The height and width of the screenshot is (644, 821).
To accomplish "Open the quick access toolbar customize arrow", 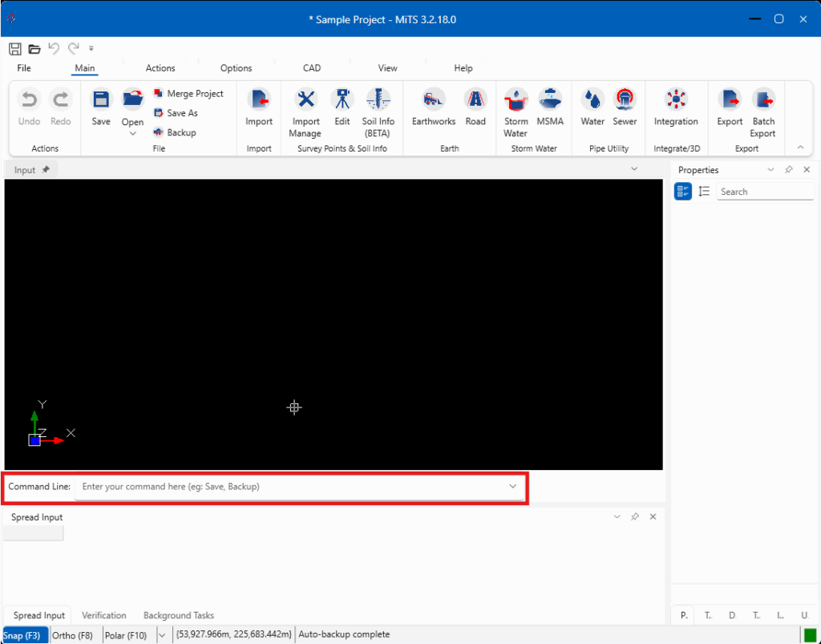I will pos(91,49).
